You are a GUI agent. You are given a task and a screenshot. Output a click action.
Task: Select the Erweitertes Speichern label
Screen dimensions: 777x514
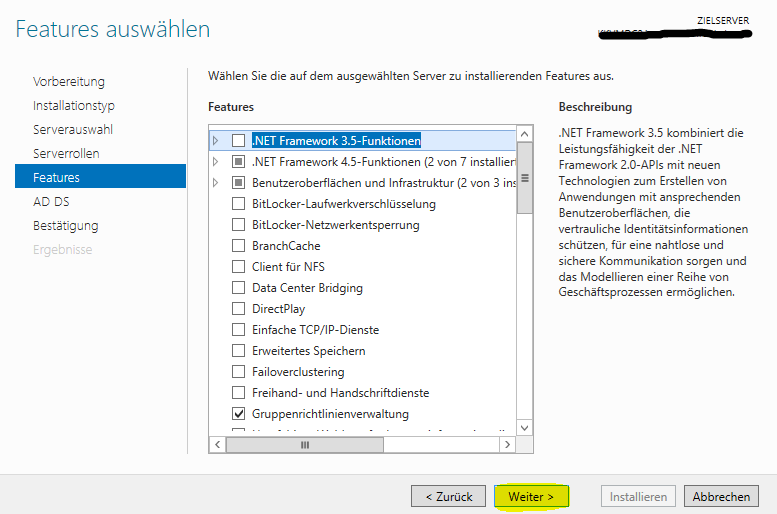pos(309,351)
